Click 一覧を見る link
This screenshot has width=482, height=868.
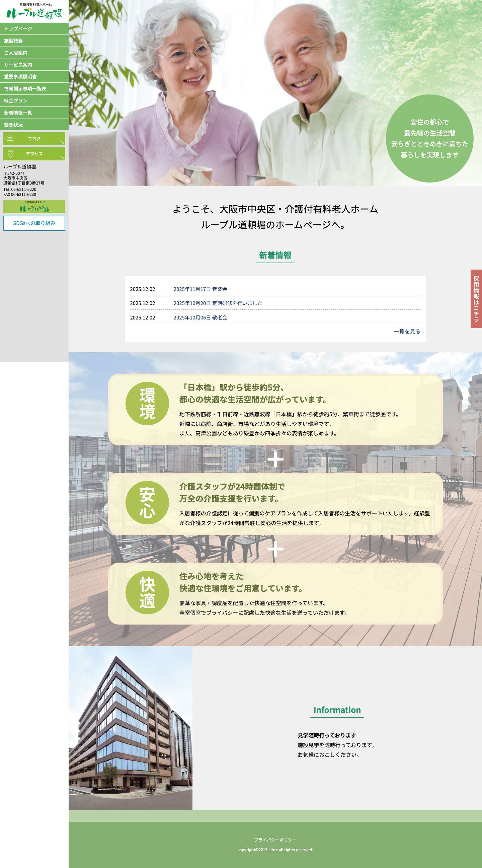(x=407, y=332)
